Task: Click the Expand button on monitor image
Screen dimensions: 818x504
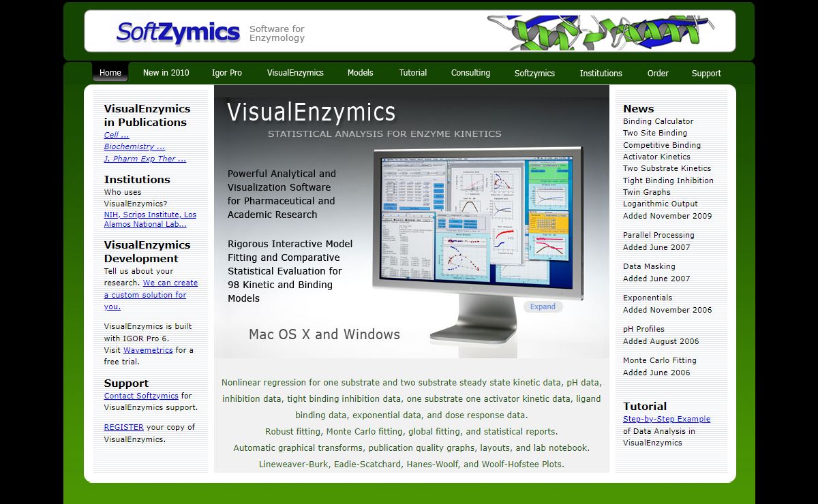Action: coord(543,306)
